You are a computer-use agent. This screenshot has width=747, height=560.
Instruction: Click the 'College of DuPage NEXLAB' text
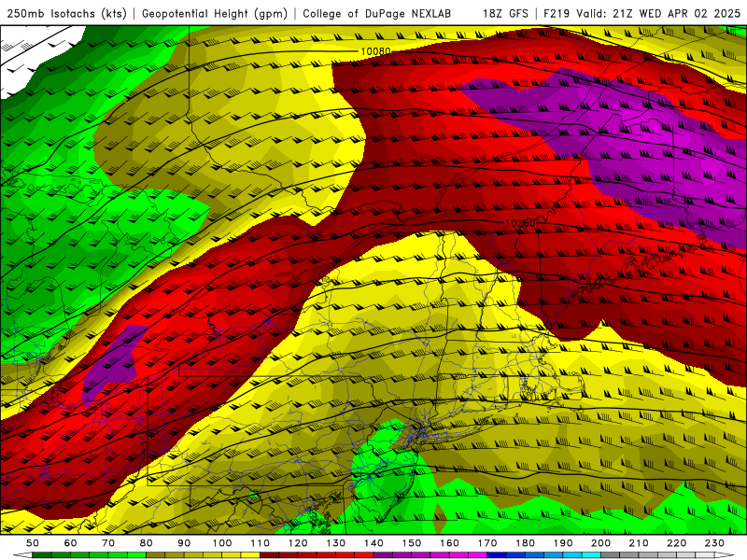coord(377,13)
